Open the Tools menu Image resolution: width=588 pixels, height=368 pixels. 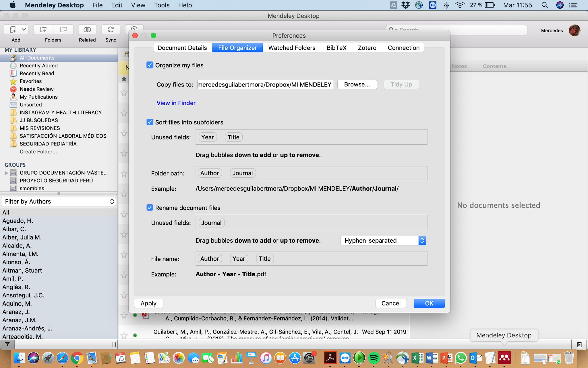coord(162,5)
